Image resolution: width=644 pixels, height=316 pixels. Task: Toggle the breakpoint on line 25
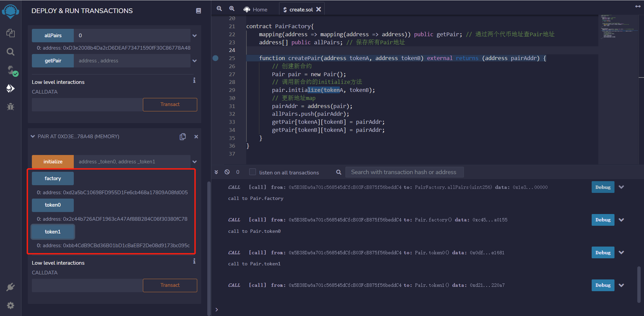click(216, 58)
